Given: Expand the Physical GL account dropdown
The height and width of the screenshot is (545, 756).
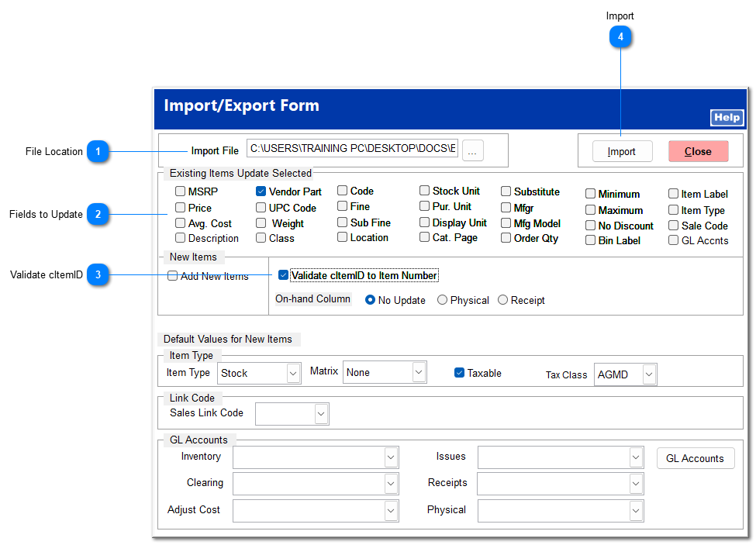Looking at the screenshot, I should pos(636,511).
